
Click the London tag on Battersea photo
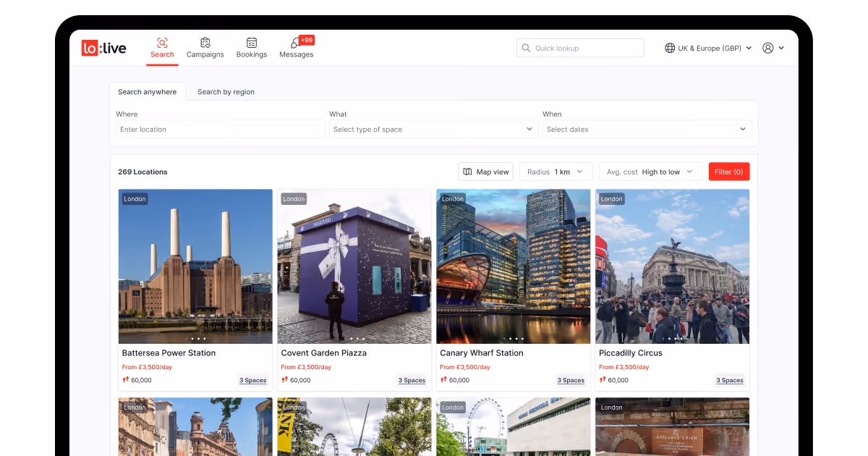135,199
